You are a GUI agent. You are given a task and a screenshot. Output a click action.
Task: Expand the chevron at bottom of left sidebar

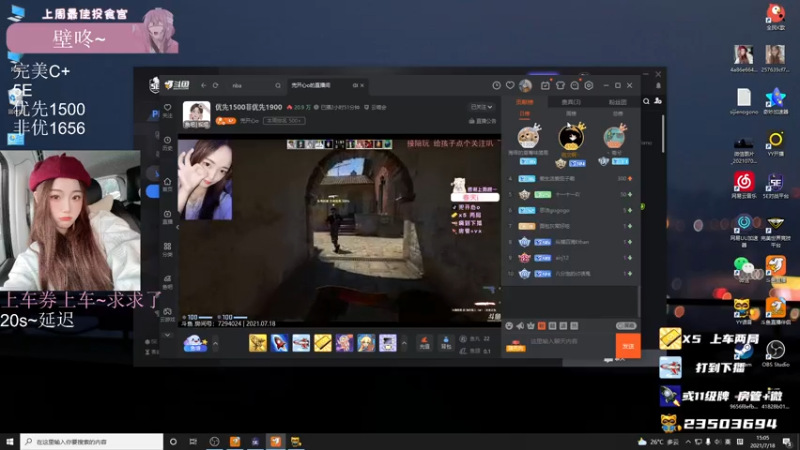tap(167, 335)
